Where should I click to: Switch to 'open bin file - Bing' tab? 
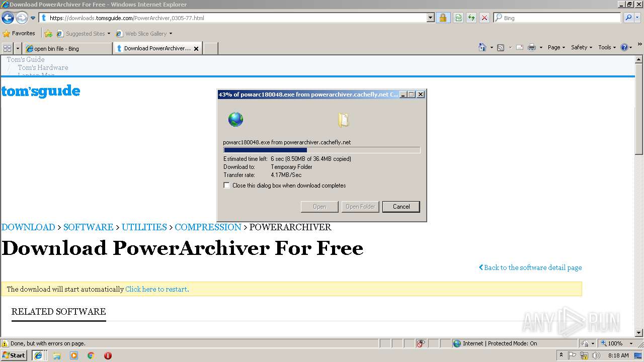point(68,49)
